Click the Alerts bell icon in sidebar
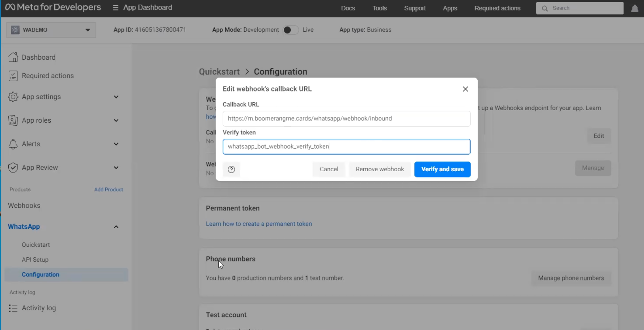The height and width of the screenshot is (330, 644). [13, 144]
